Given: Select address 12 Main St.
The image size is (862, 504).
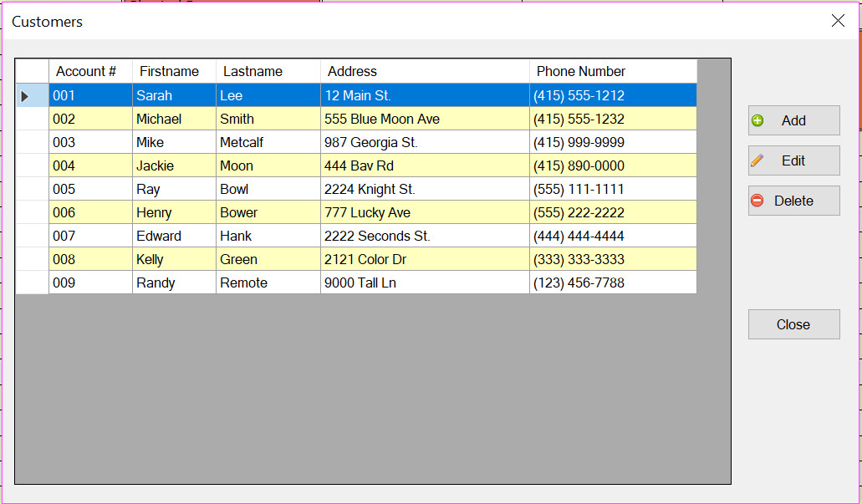Looking at the screenshot, I should click(425, 95).
